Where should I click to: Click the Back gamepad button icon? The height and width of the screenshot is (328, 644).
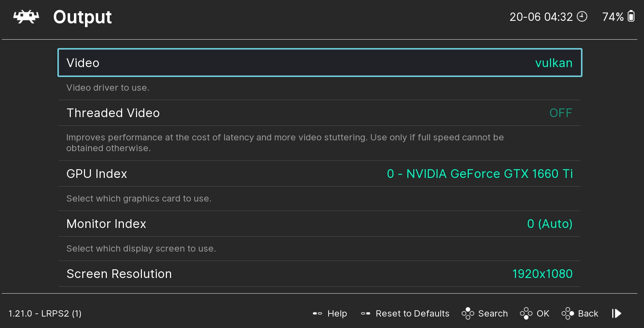click(568, 313)
